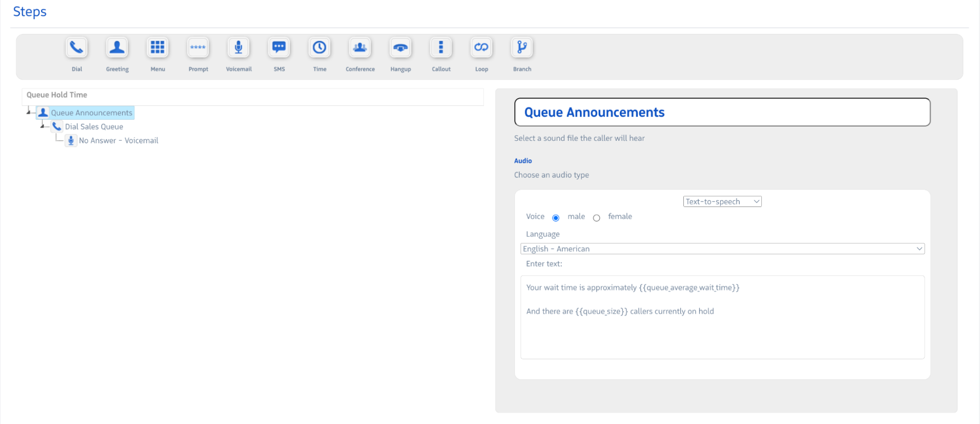980x424 pixels.
Task: Select the Branch step icon
Action: coord(522,48)
